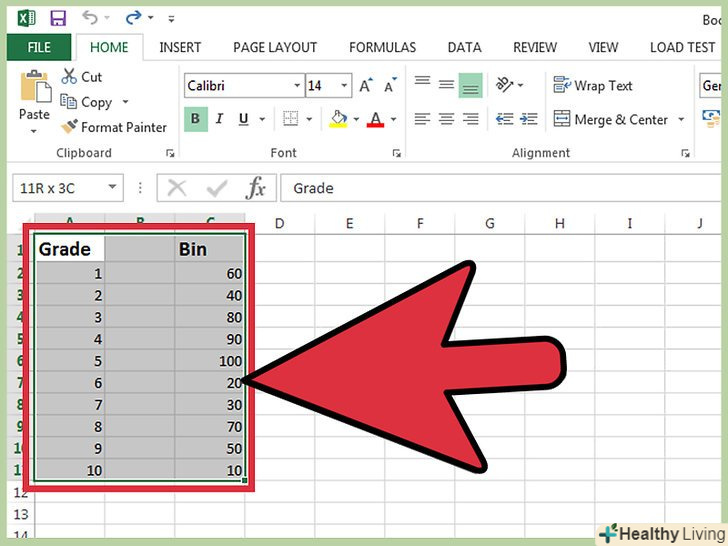
Task: Activate the Format Painter
Action: pos(114,127)
